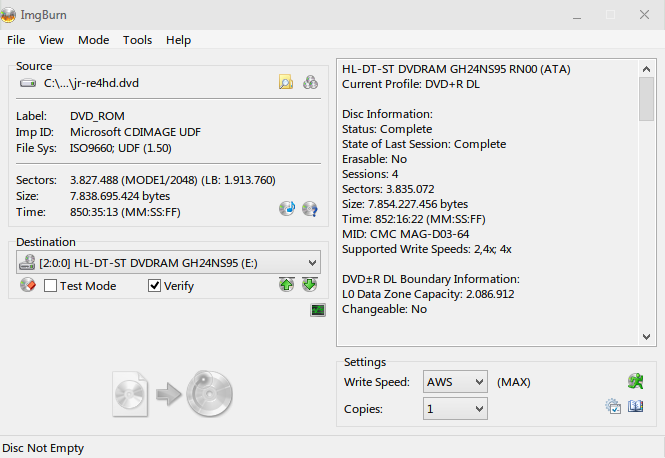
Task: Click 'Microsoft CDIMAGE UDF' text
Action: tap(135, 132)
